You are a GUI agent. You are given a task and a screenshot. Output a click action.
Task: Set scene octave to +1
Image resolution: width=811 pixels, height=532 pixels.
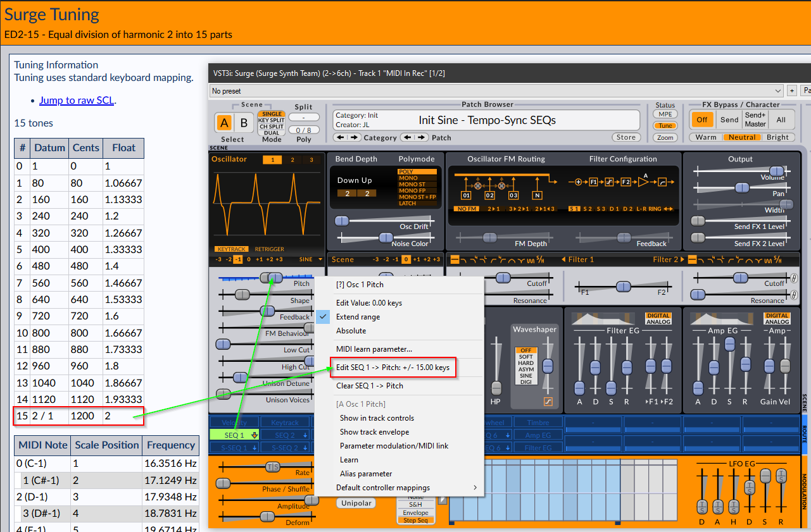coord(417,259)
